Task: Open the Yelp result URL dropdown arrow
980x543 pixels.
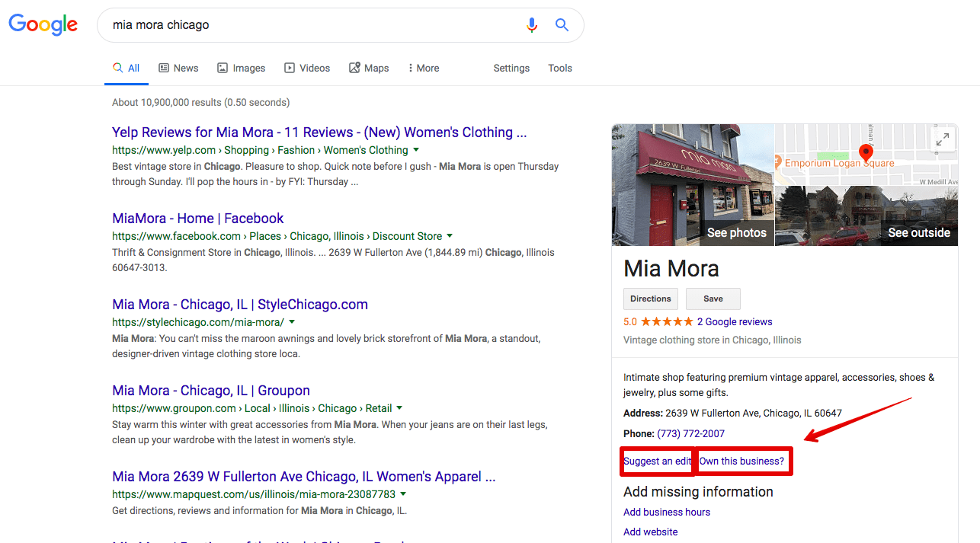Action: pyautogui.click(x=416, y=150)
